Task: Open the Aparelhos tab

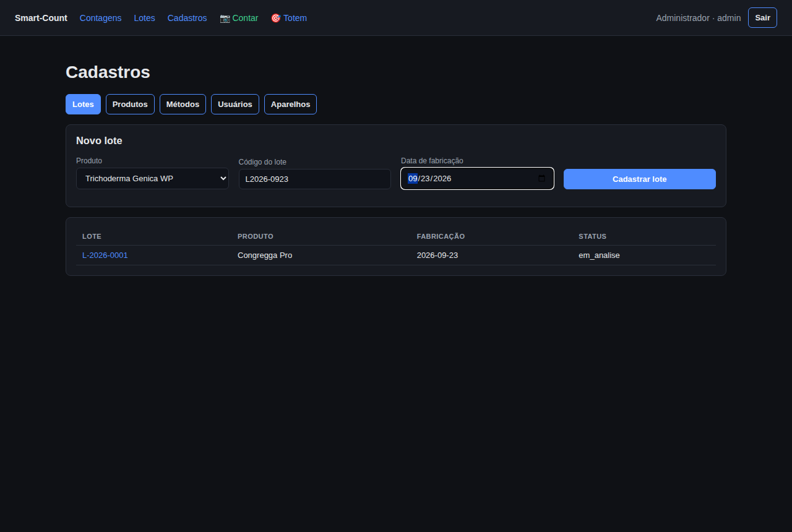Action: click(290, 105)
